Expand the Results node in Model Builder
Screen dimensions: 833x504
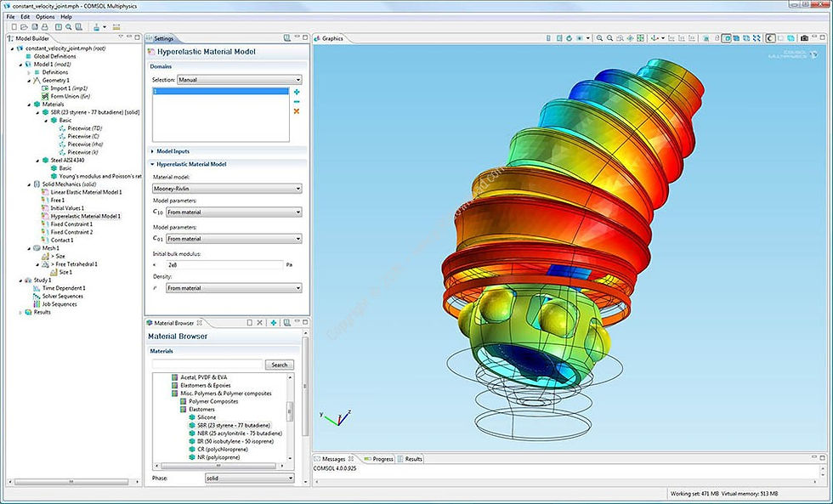pos(21,312)
